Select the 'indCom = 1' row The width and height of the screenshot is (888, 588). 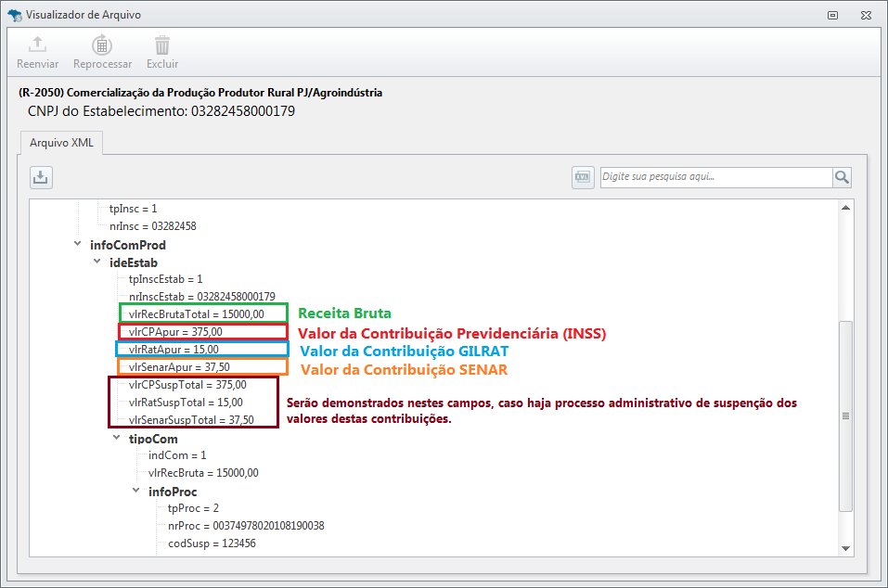(177, 455)
